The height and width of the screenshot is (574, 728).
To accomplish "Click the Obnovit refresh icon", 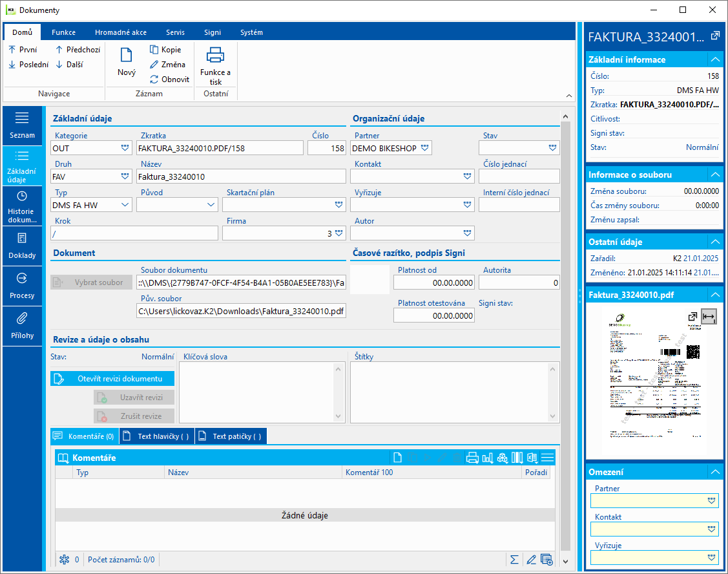I will (154, 80).
